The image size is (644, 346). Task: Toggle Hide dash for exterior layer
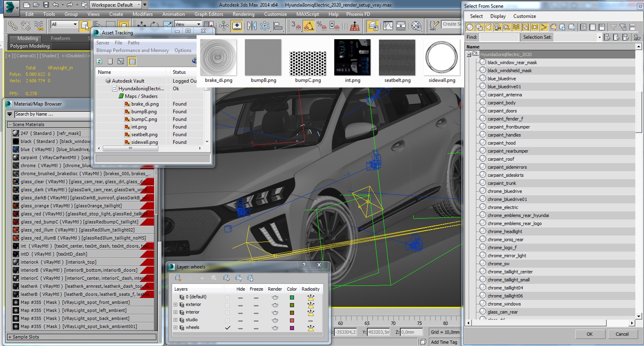click(240, 305)
